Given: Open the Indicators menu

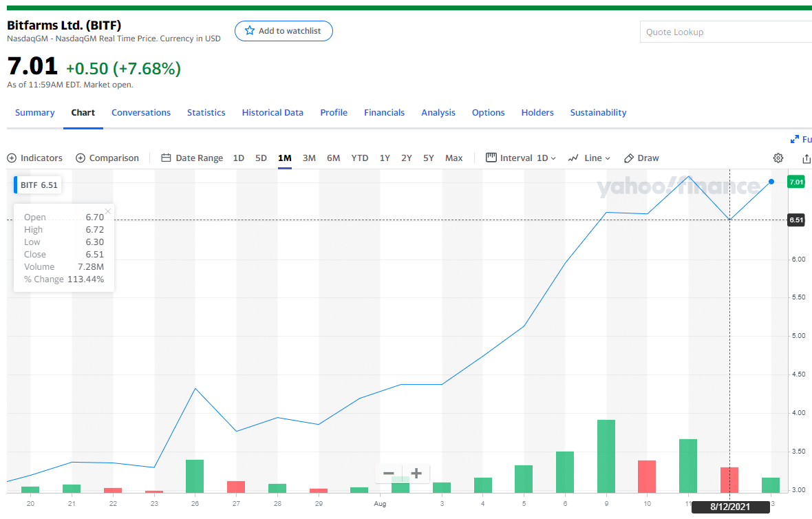Looking at the screenshot, I should 34,158.
